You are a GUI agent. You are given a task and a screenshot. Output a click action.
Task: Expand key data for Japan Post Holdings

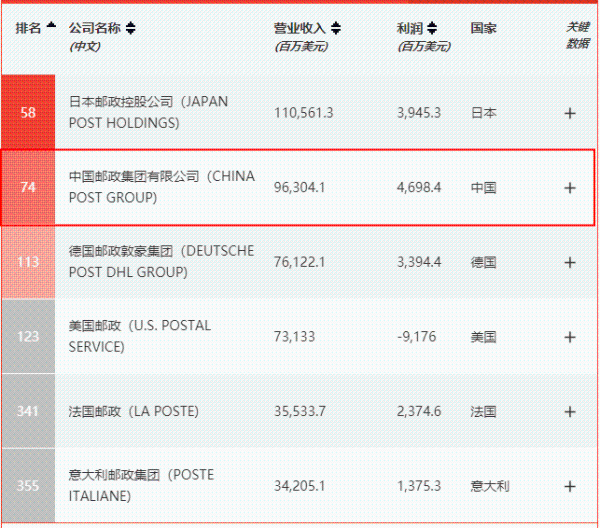570,113
